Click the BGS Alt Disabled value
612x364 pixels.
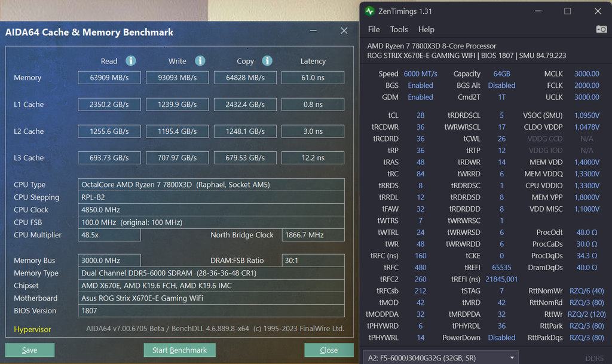(x=501, y=85)
